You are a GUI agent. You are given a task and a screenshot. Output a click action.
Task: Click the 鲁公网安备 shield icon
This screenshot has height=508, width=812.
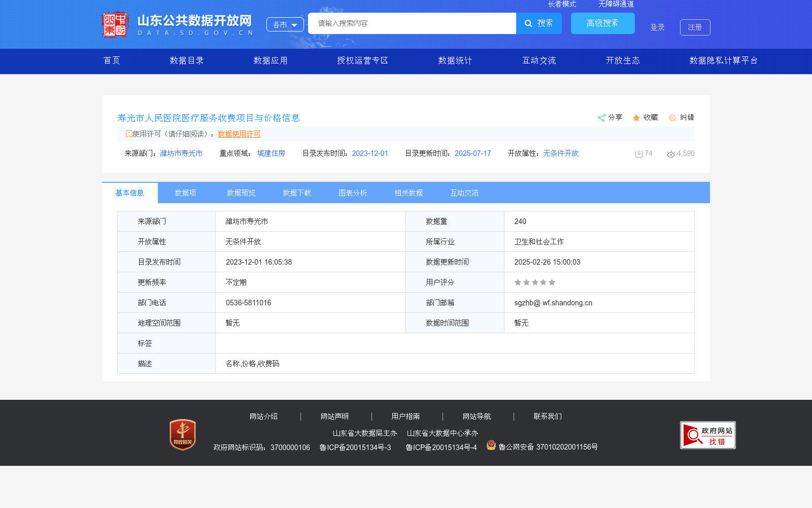[x=491, y=446]
